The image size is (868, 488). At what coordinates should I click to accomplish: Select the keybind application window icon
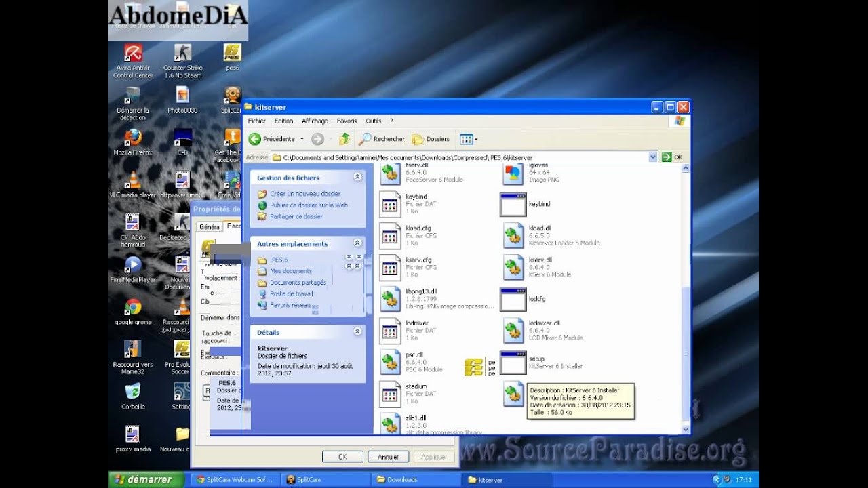coord(513,204)
